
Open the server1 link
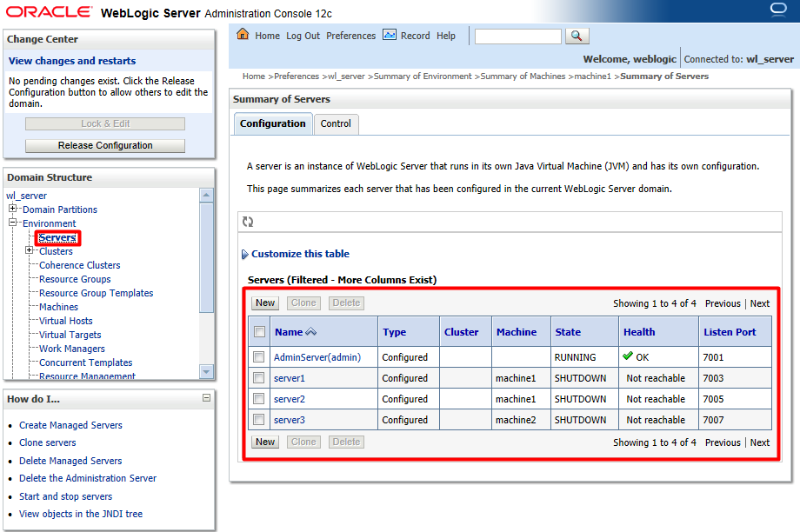pos(290,378)
